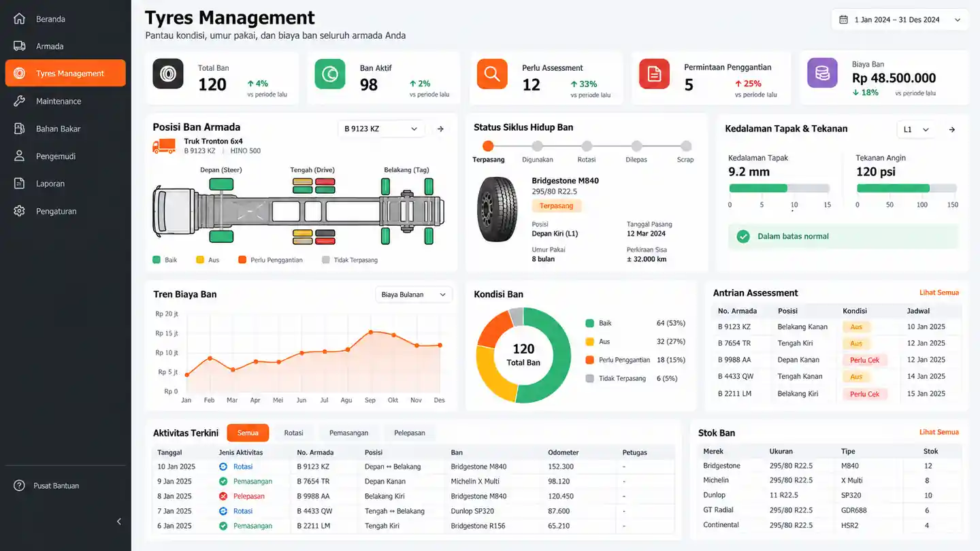Click the Terpasang status badge
980x551 pixels.
(x=556, y=205)
